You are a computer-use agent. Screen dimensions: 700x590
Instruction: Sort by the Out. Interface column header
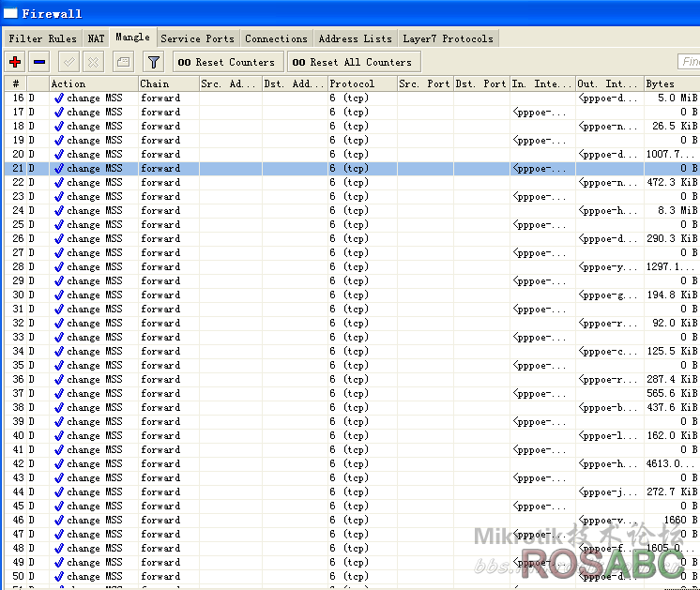(x=609, y=83)
